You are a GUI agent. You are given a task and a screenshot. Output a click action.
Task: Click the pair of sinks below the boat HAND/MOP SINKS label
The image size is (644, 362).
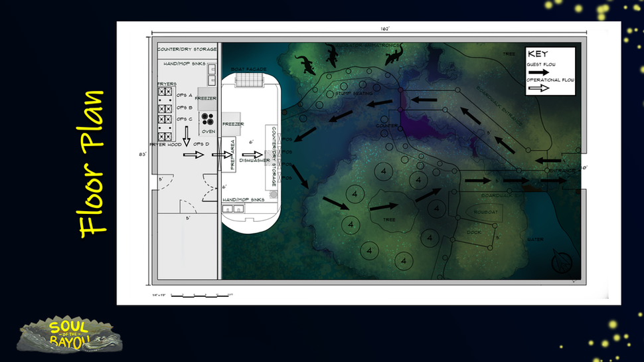click(x=233, y=209)
